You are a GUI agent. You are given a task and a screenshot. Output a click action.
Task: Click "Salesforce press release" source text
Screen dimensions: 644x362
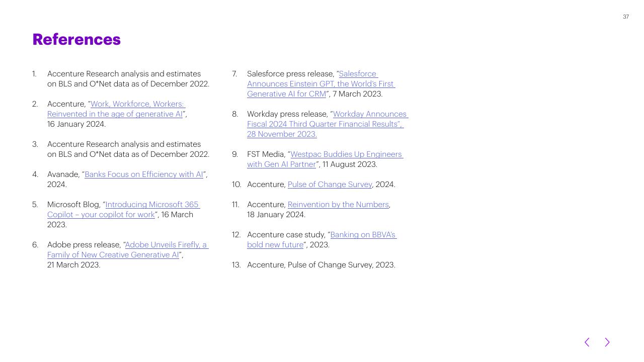click(290, 74)
